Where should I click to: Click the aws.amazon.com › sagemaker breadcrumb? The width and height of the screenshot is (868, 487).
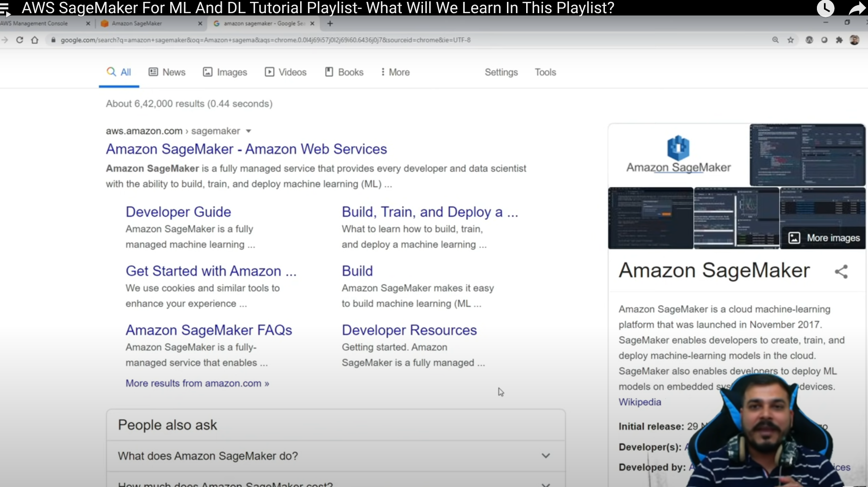[173, 131]
